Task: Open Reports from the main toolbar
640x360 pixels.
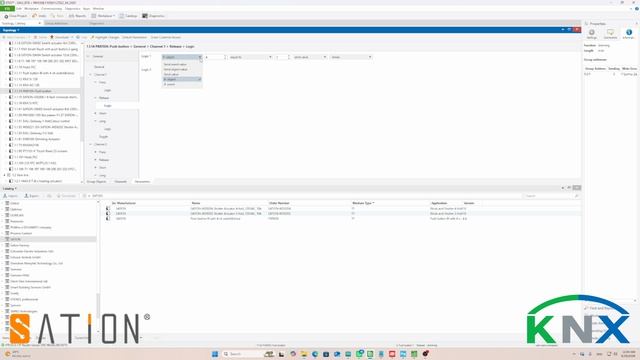Action: pos(77,16)
